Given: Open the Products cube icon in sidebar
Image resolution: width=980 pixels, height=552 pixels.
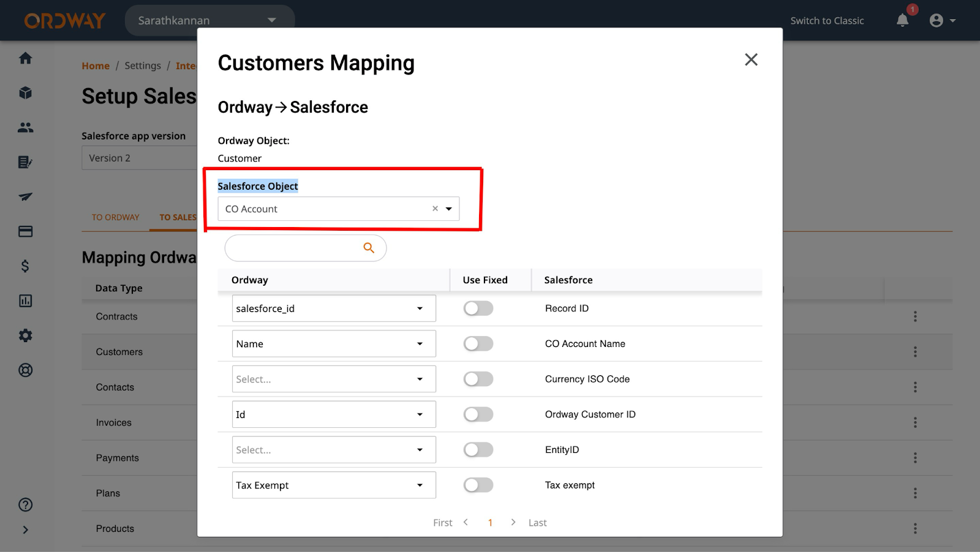Looking at the screenshot, I should (25, 93).
